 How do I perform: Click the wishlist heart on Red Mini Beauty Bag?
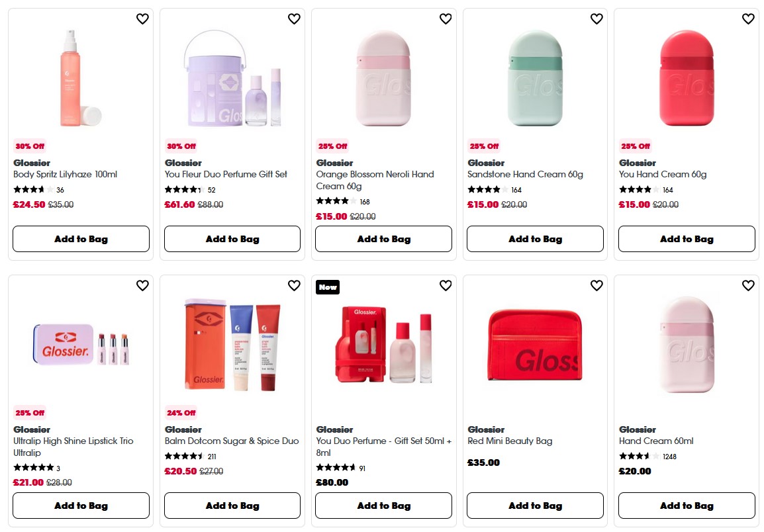[x=597, y=285]
